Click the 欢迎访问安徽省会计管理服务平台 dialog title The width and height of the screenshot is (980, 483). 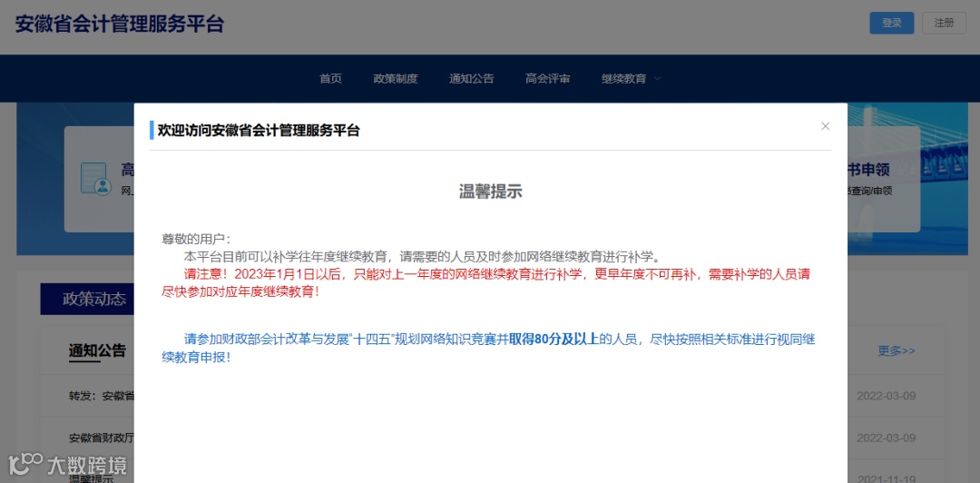click(259, 131)
